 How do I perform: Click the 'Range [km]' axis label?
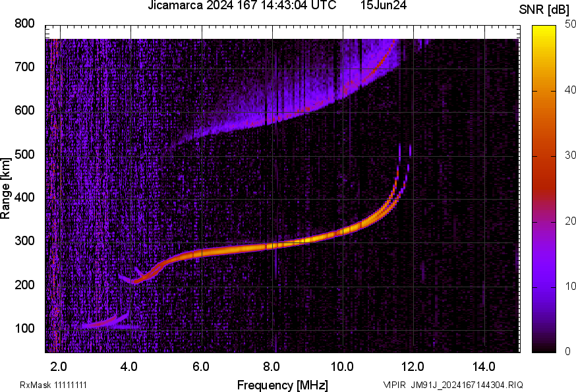(x=5, y=188)
